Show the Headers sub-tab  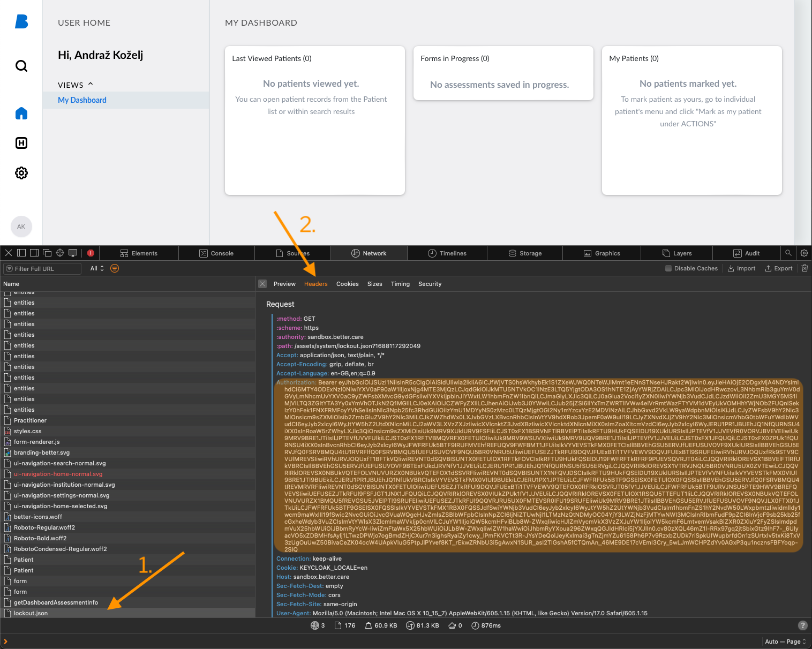tap(316, 284)
